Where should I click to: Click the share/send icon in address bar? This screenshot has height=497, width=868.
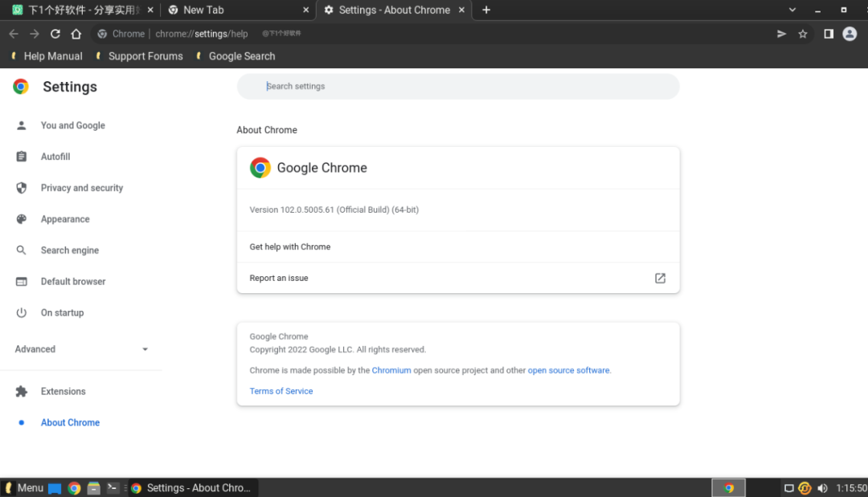(x=781, y=34)
